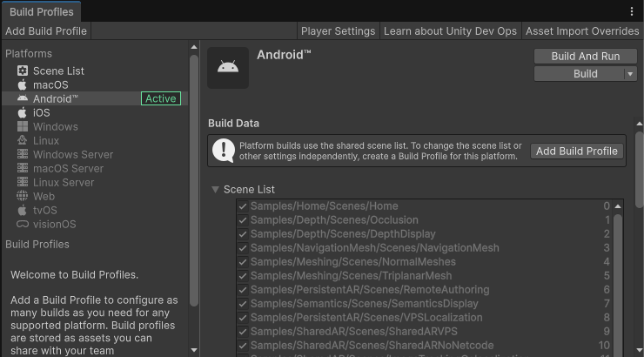Click the Android robot icon in the platform list
Image resolution: width=644 pixels, height=357 pixels.
[x=23, y=98]
